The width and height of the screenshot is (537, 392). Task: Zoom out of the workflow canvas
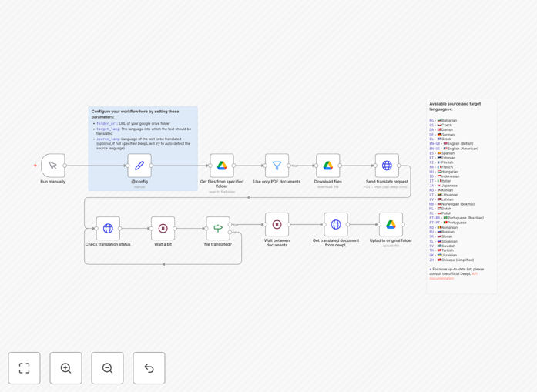click(107, 368)
